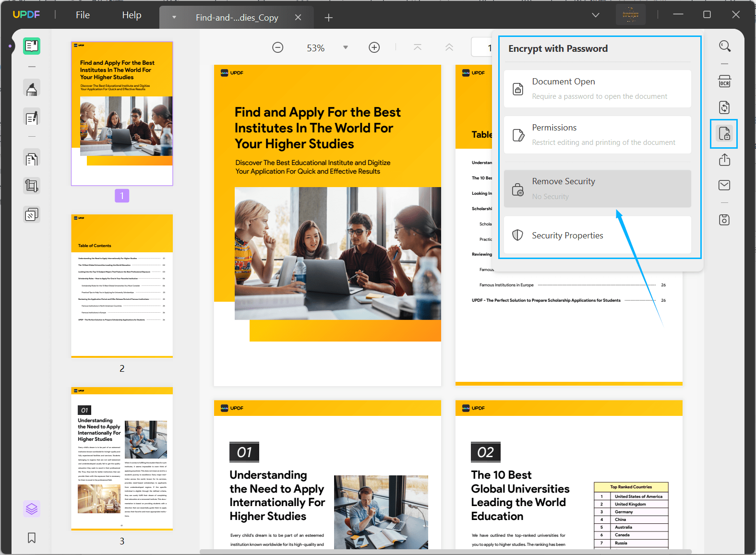
Task: Open the Share file icon
Action: [724, 160]
